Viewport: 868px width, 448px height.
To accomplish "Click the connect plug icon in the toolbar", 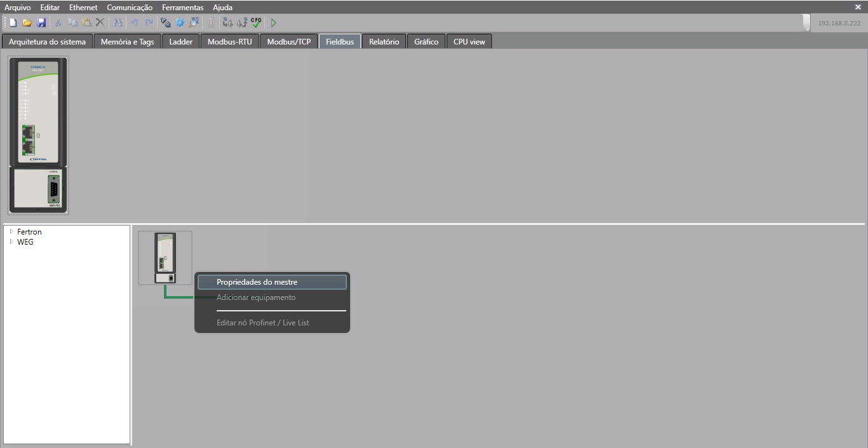I will 165,23.
